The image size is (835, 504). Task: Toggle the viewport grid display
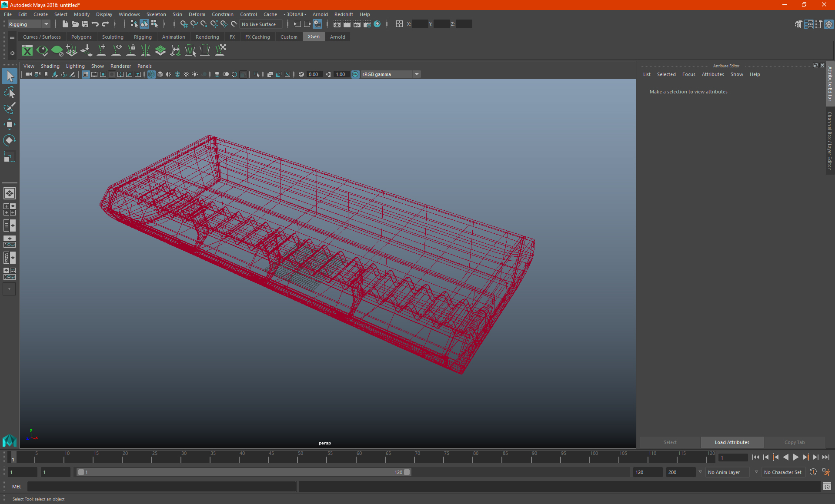86,74
